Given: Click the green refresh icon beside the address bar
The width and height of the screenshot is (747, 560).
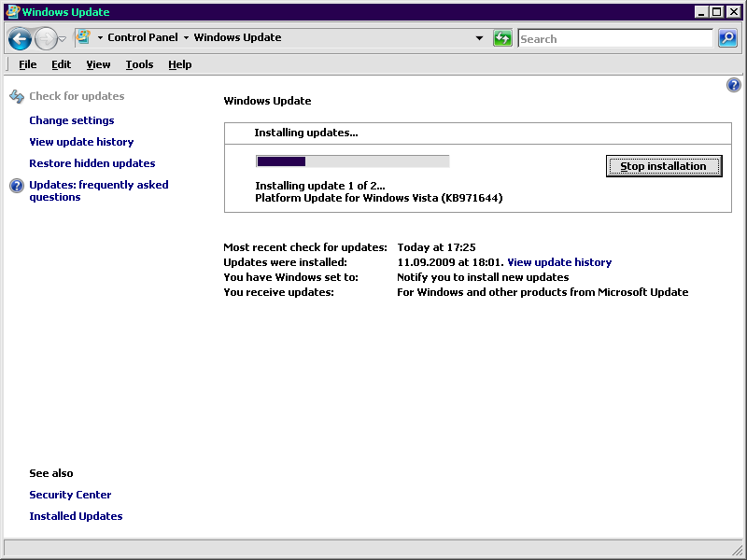Looking at the screenshot, I should click(502, 38).
